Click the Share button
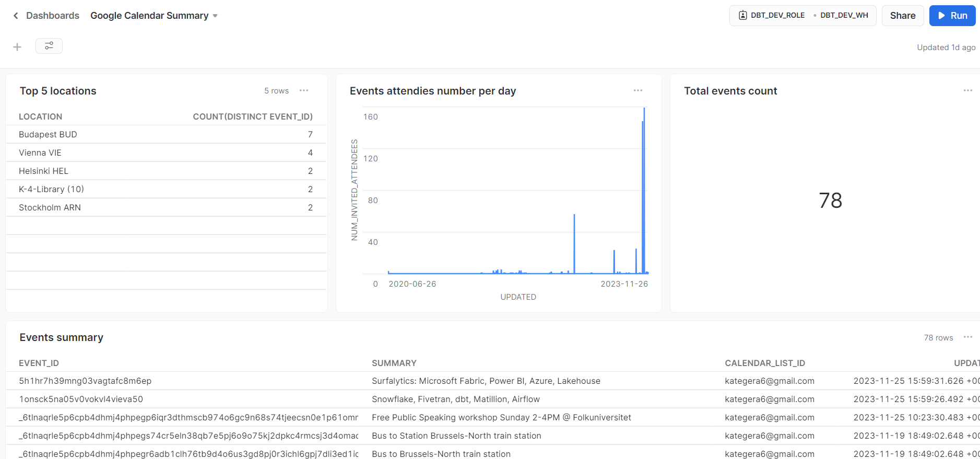This screenshot has width=980, height=459. tap(903, 16)
